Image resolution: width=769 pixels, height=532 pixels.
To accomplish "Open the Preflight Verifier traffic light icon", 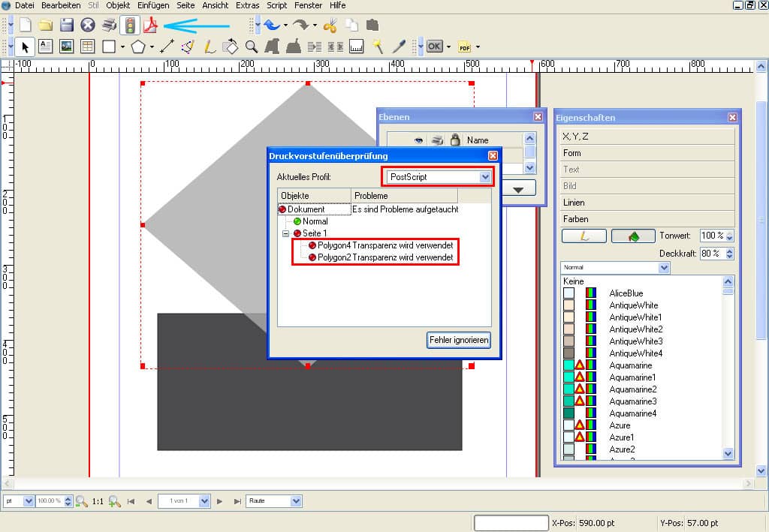I will tap(131, 26).
